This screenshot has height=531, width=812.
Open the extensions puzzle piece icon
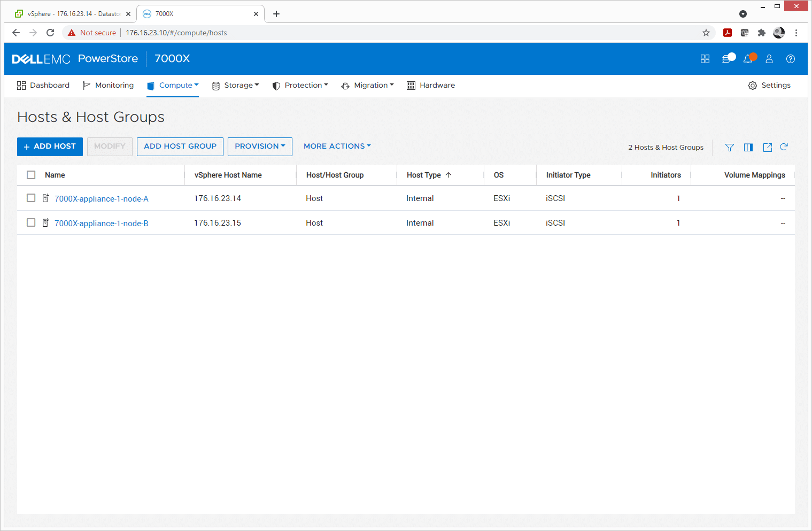click(762, 33)
